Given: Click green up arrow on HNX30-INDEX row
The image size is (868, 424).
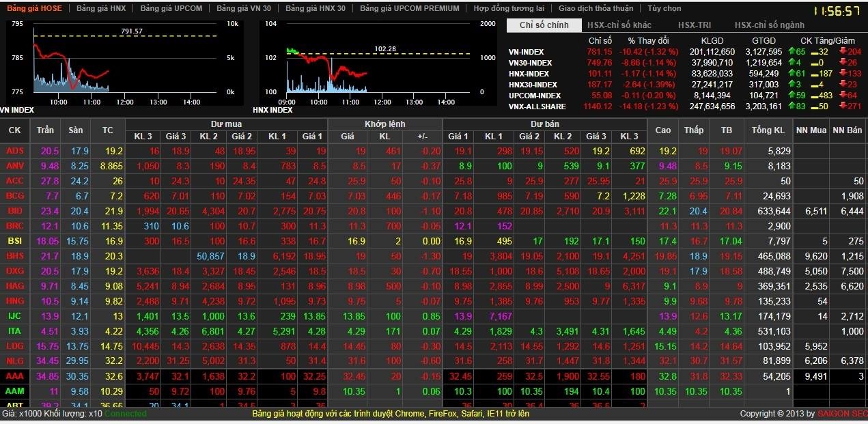Looking at the screenshot, I should (792, 83).
